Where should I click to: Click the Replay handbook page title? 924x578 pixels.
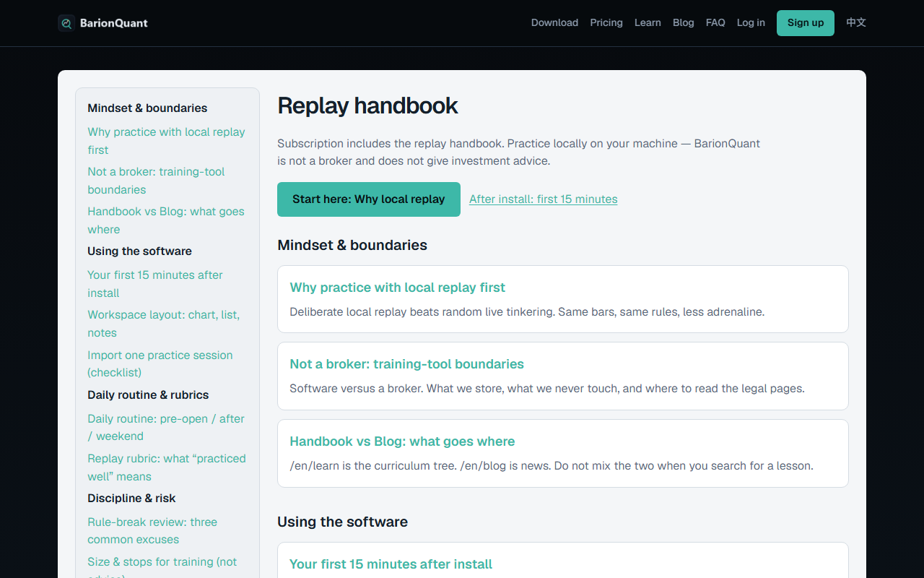coord(367,105)
